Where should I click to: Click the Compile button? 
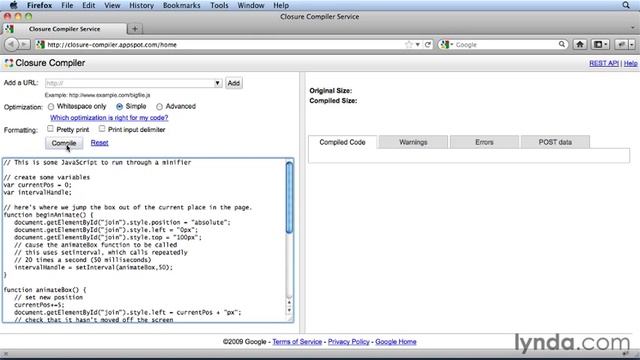pos(64,143)
